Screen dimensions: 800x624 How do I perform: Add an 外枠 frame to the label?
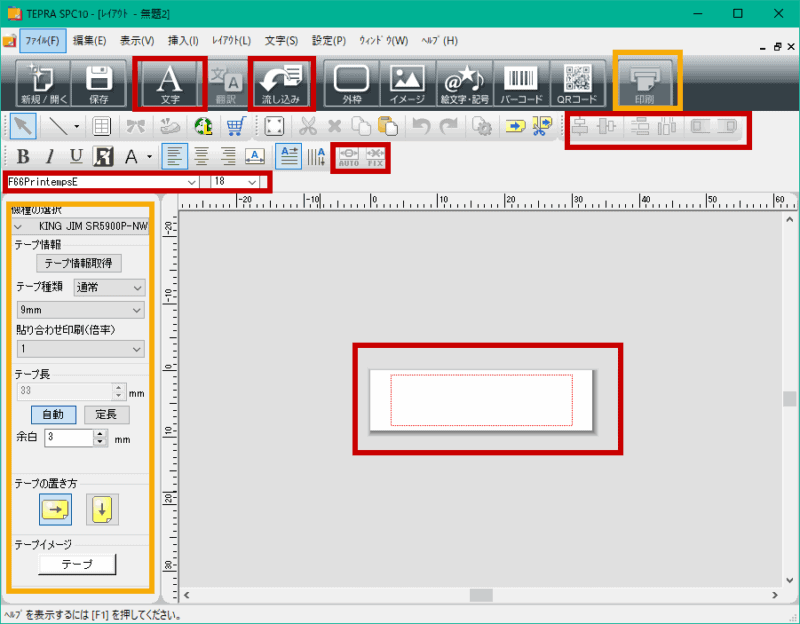[351, 83]
